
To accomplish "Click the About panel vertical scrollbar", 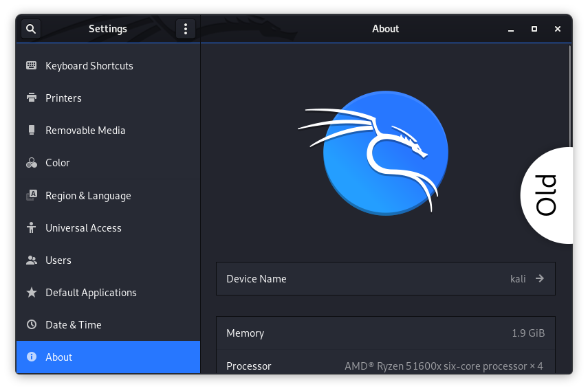I will (x=569, y=98).
